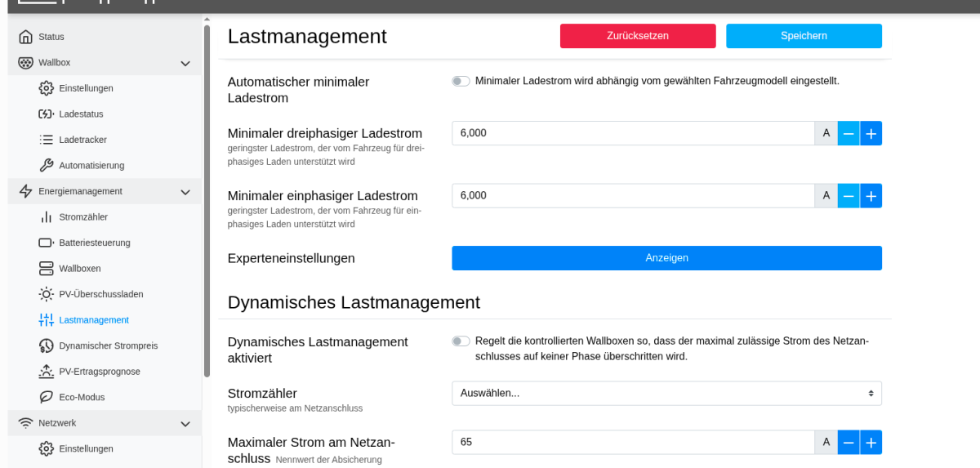Open the Stromzähler Auswählen dropdown
The height and width of the screenshot is (468, 980).
point(666,393)
